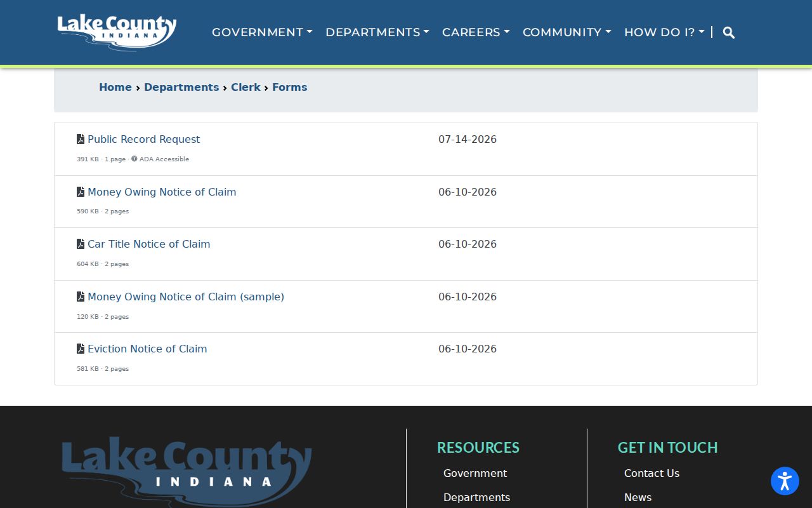Open Government link under Resources footer
Image resolution: width=812 pixels, height=508 pixels.
tap(475, 473)
